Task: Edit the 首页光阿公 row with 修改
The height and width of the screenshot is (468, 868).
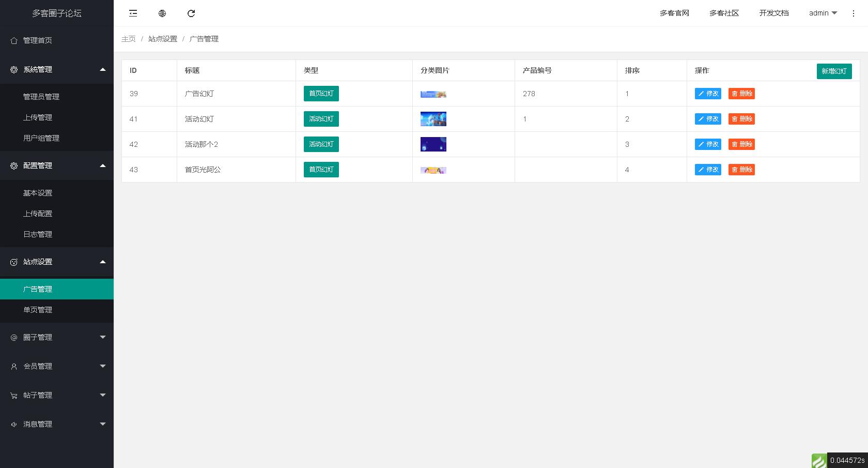Action: 708,170
